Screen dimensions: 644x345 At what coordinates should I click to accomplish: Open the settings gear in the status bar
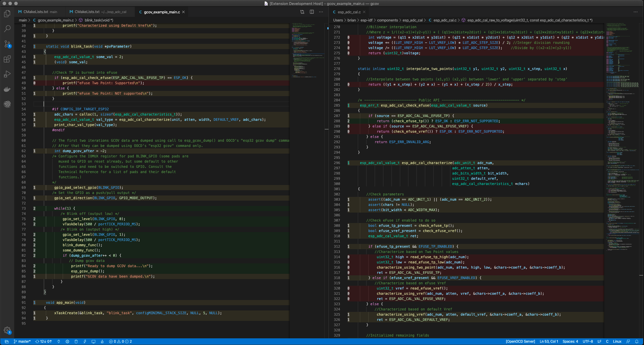[x=67, y=342]
